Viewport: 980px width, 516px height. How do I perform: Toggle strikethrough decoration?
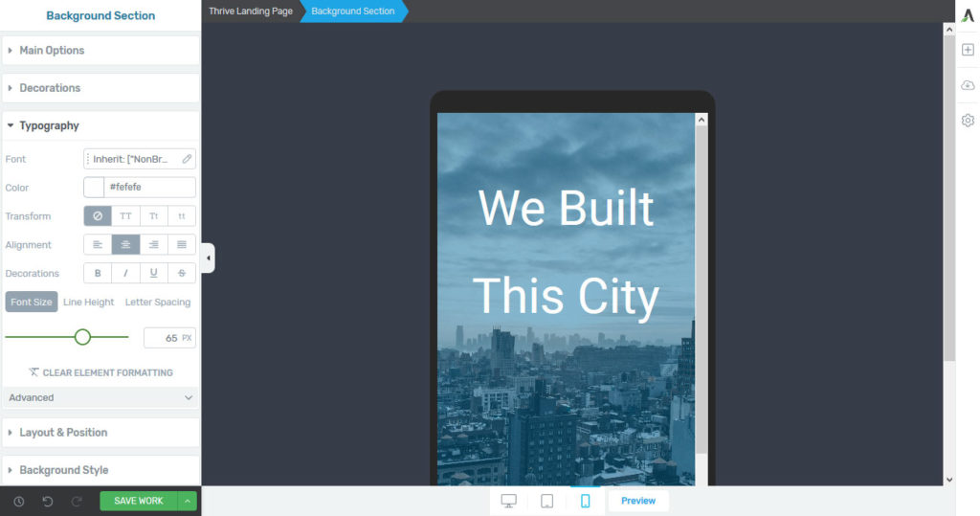tap(182, 274)
